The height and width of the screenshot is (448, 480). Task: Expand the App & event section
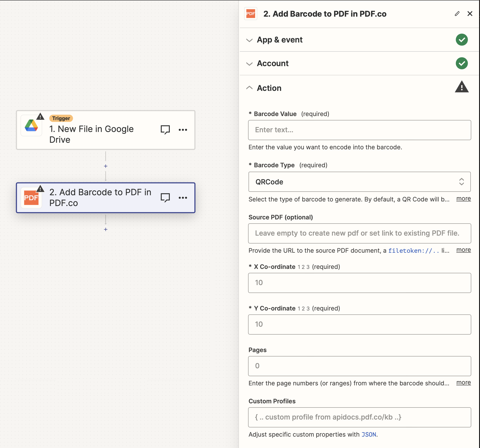249,40
